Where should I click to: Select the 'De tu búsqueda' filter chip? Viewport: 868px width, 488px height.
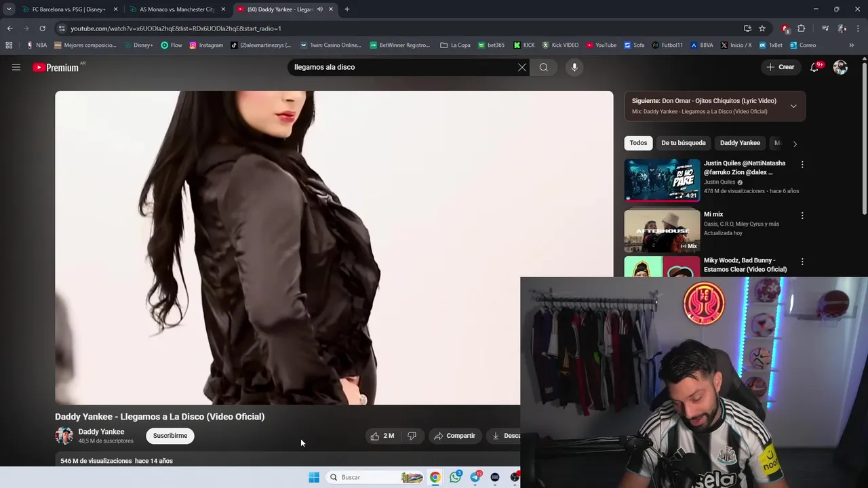(x=684, y=143)
